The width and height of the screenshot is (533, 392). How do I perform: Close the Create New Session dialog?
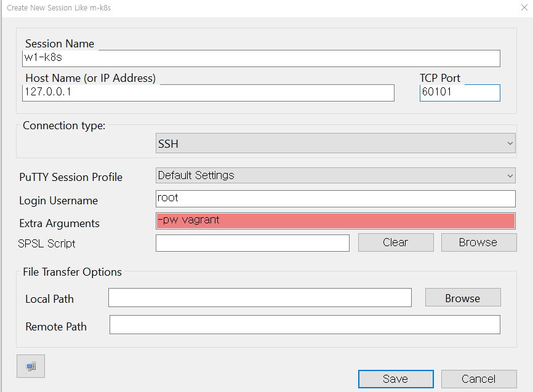pos(524,7)
